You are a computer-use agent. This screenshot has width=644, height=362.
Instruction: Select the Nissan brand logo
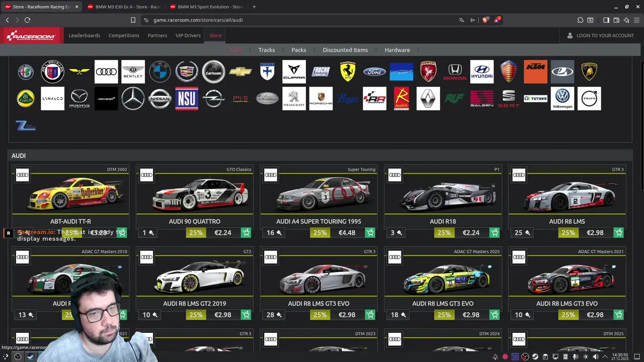tap(160, 99)
